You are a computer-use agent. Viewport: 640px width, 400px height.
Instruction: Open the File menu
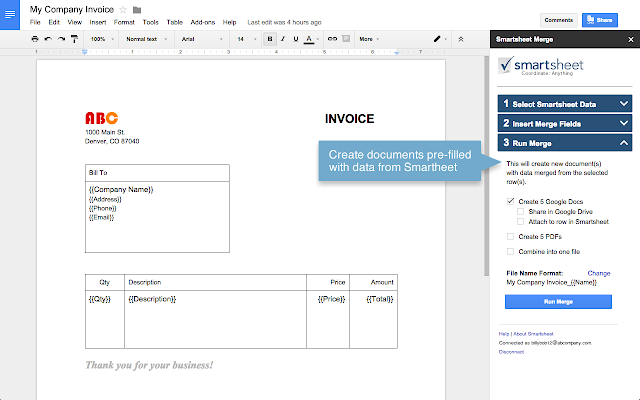coord(35,22)
